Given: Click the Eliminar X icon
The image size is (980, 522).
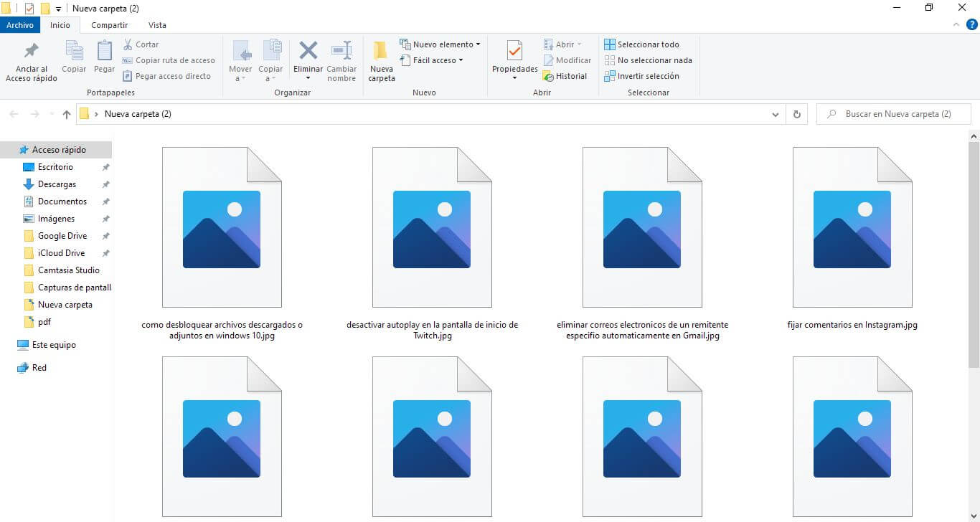Looking at the screenshot, I should coord(308,50).
